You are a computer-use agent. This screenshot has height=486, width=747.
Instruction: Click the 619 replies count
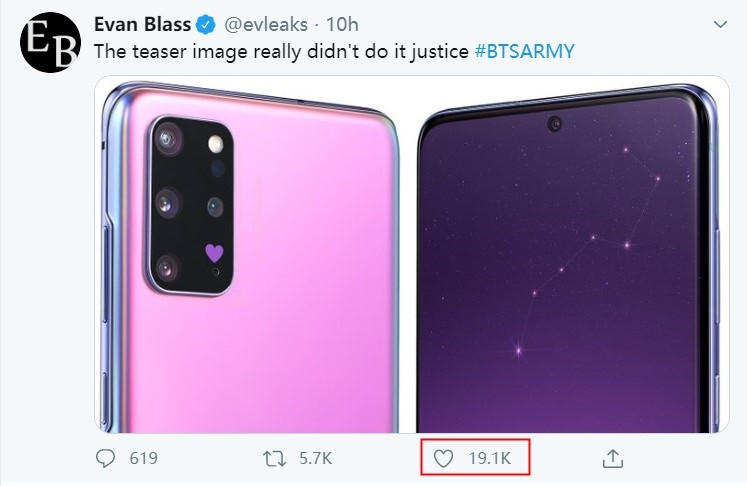tap(144, 459)
